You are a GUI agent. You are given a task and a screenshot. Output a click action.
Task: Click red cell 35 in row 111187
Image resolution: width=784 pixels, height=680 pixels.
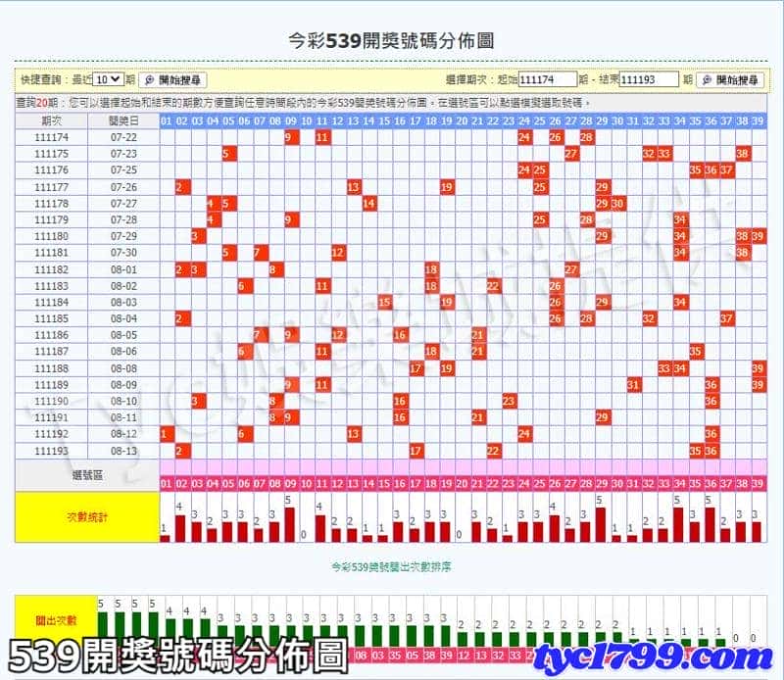point(696,351)
